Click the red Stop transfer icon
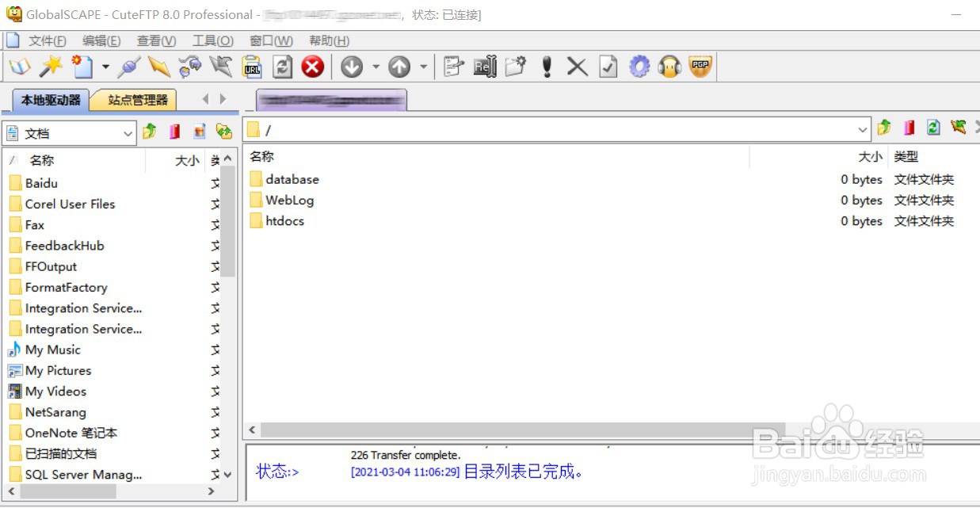The height and width of the screenshot is (508, 980). (x=313, y=67)
